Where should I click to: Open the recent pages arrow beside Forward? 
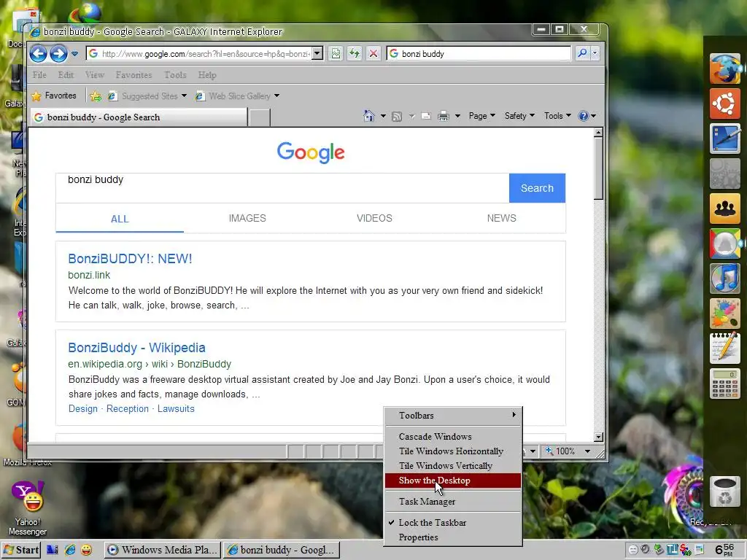pyautogui.click(x=75, y=54)
